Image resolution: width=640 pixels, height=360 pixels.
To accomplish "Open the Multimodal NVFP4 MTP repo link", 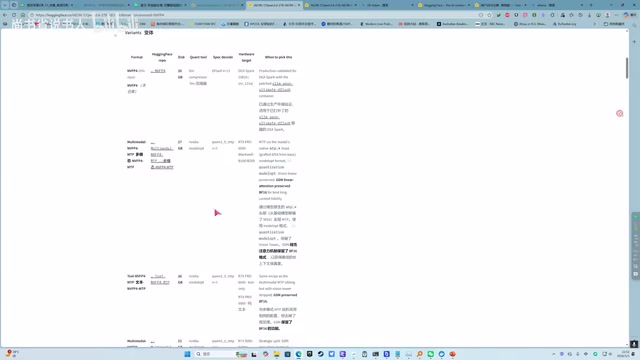I will pyautogui.click(x=162, y=155).
